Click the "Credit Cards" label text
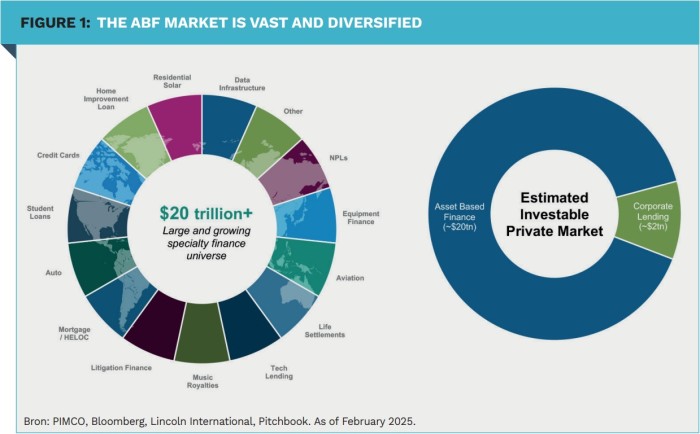700x434 pixels. (58, 156)
